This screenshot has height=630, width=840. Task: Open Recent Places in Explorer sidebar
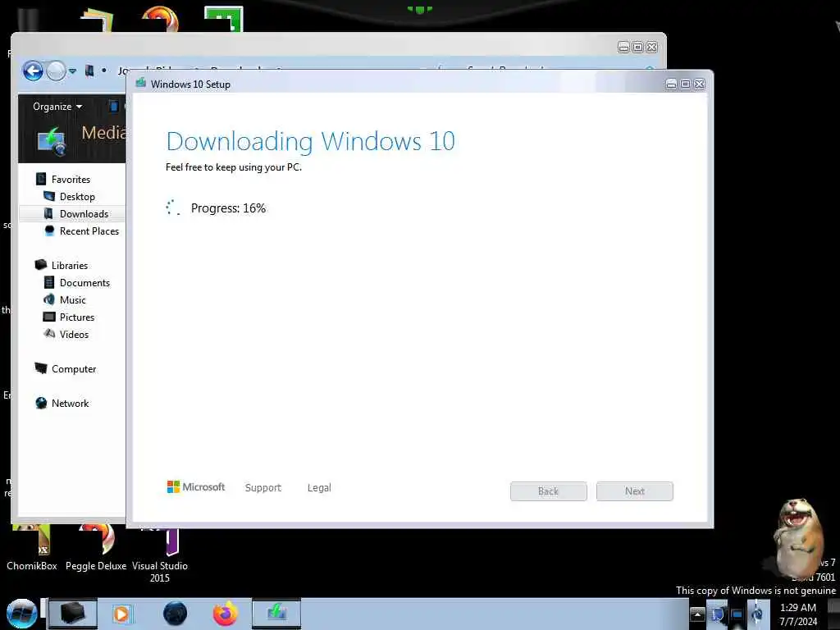[89, 231]
